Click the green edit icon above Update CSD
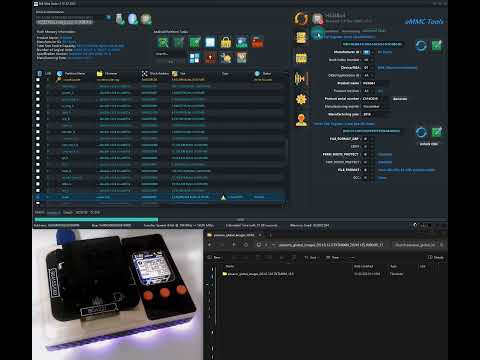 [x=437, y=132]
